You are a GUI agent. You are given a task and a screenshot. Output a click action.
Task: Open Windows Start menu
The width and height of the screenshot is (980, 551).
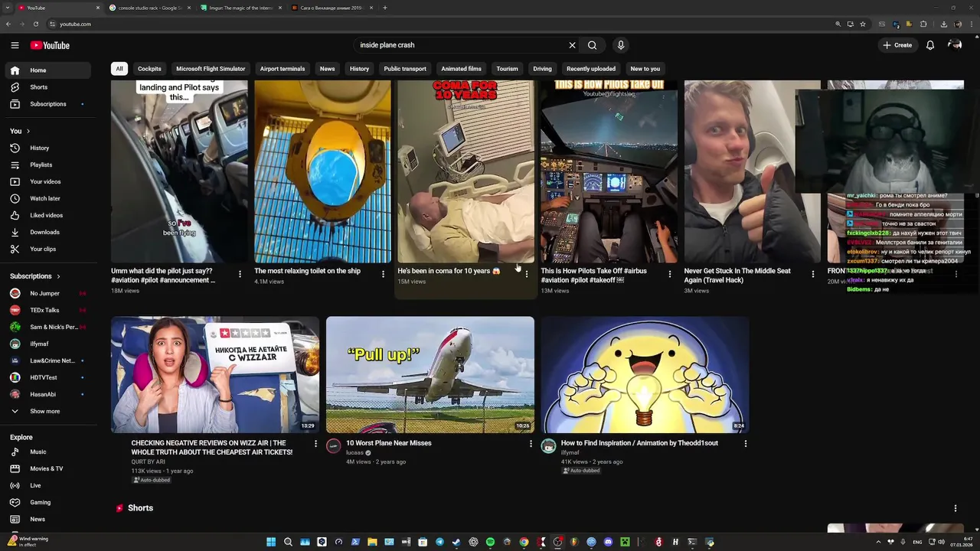271,542
